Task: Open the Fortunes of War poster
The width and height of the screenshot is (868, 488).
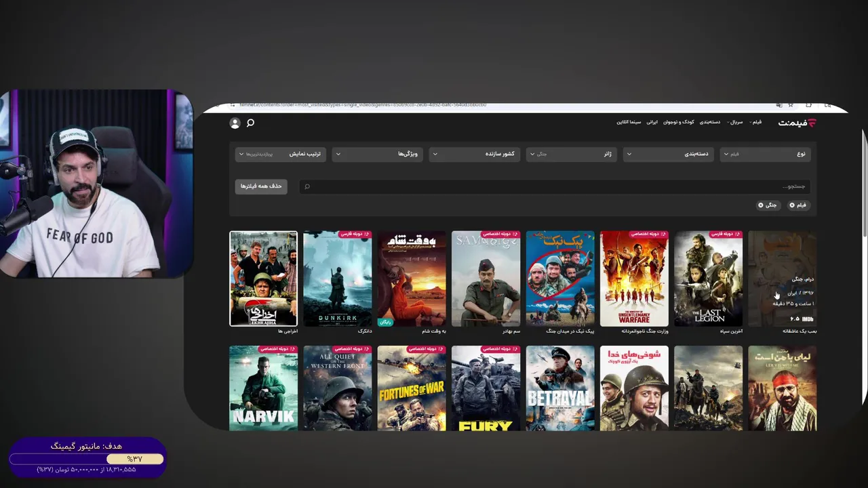Action: (412, 388)
